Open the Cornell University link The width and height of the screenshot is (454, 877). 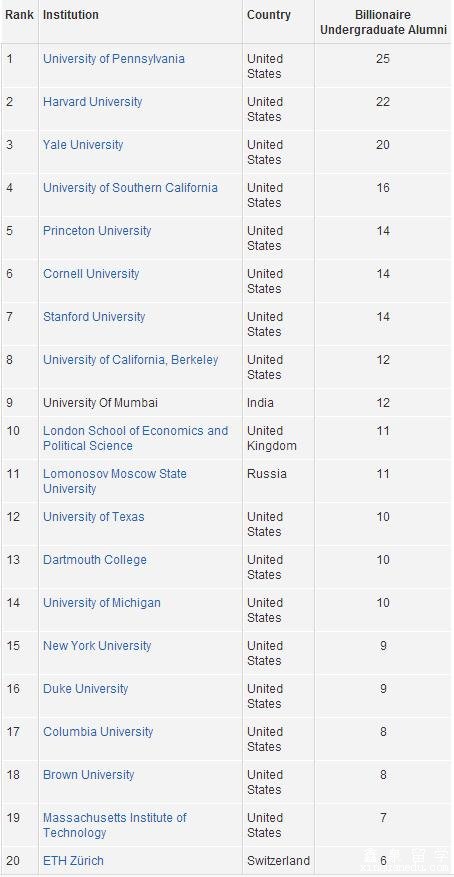click(x=91, y=274)
